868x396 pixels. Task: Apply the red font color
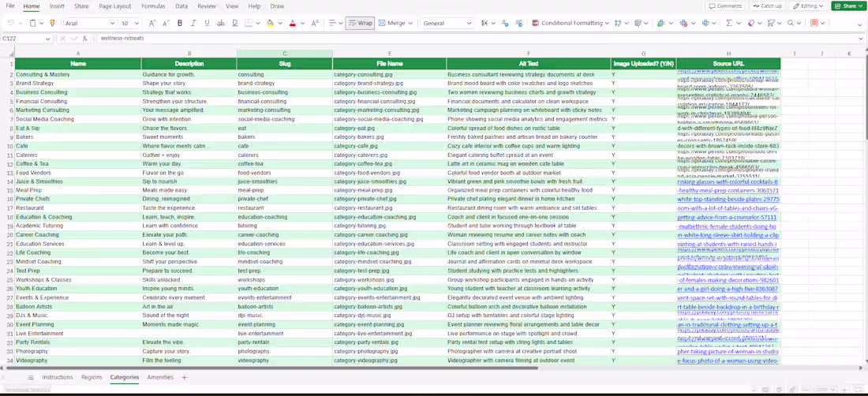(x=293, y=23)
